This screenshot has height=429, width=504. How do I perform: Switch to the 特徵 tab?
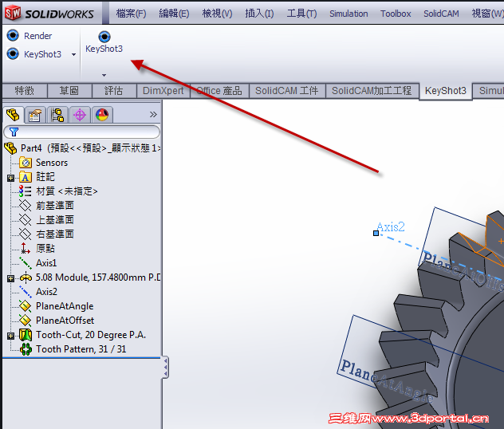click(x=25, y=91)
